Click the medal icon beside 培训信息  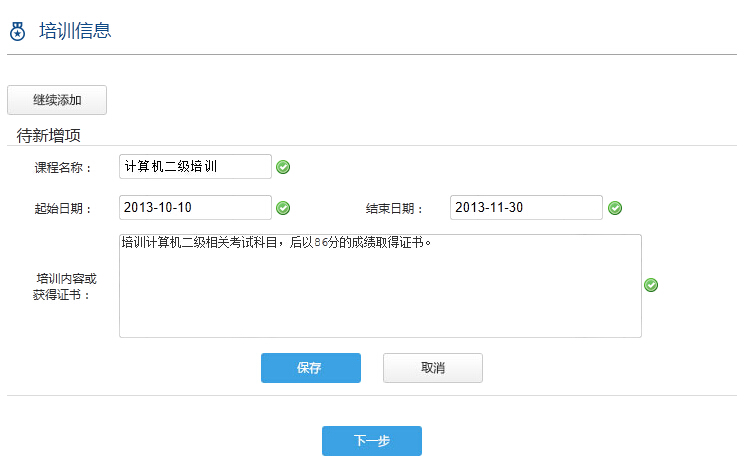tap(17, 32)
